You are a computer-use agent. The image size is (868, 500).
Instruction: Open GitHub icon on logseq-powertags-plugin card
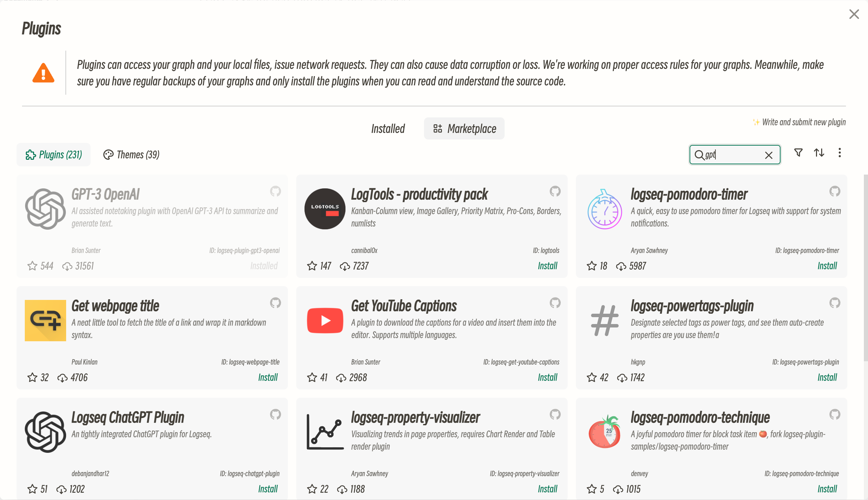(835, 303)
